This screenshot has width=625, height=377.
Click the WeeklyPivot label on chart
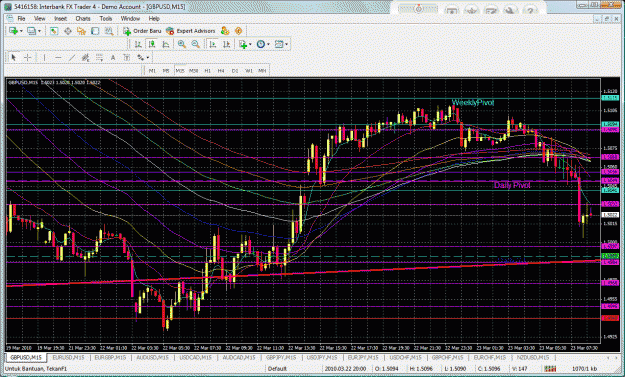coord(473,102)
